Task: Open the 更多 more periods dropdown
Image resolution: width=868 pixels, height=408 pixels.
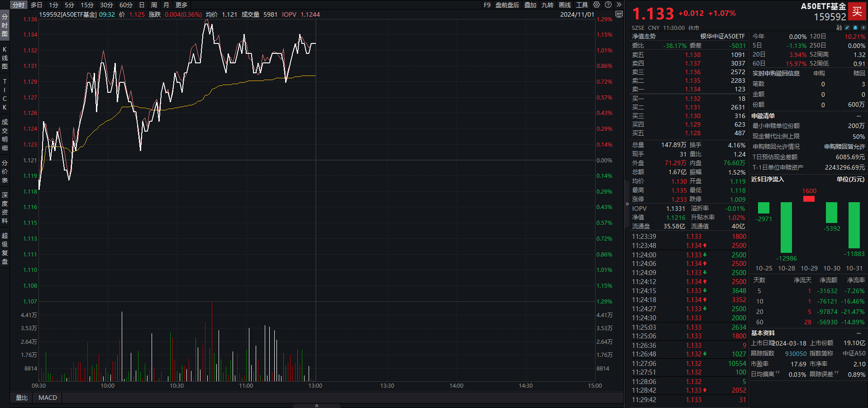Action: [181, 5]
